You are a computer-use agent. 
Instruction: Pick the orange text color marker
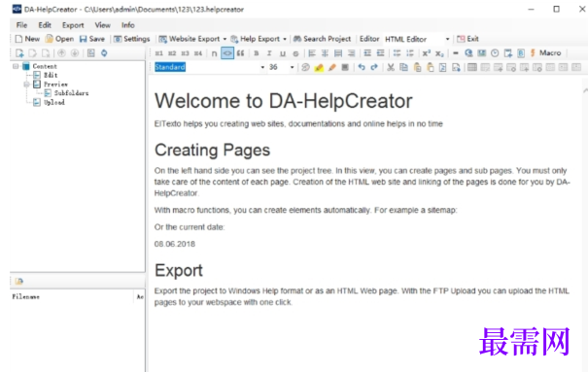[x=331, y=67]
